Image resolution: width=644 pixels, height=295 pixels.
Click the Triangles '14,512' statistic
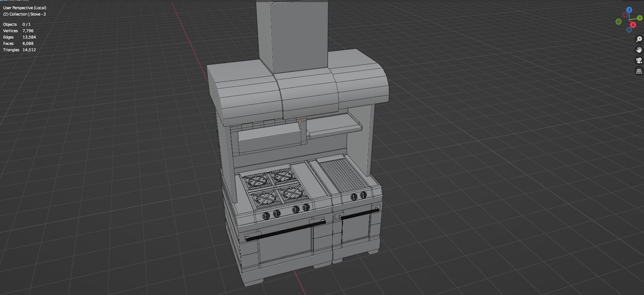click(x=29, y=50)
